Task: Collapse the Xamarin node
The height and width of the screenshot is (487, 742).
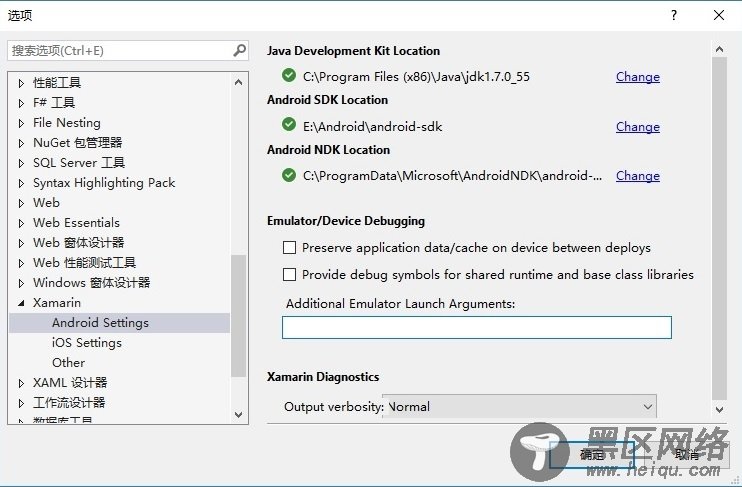Action: [21, 303]
